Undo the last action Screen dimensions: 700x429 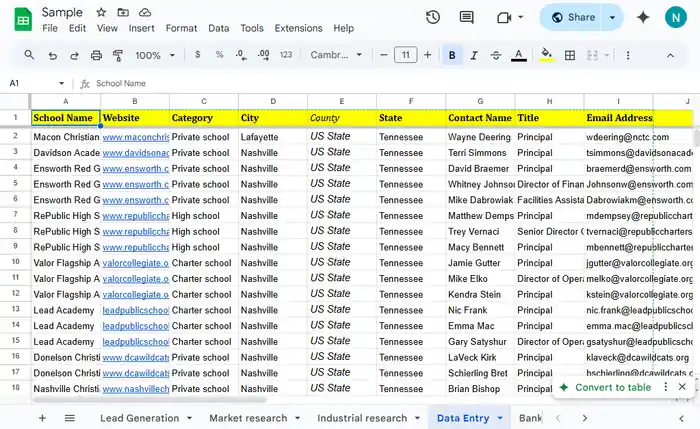pyautogui.click(x=53, y=55)
